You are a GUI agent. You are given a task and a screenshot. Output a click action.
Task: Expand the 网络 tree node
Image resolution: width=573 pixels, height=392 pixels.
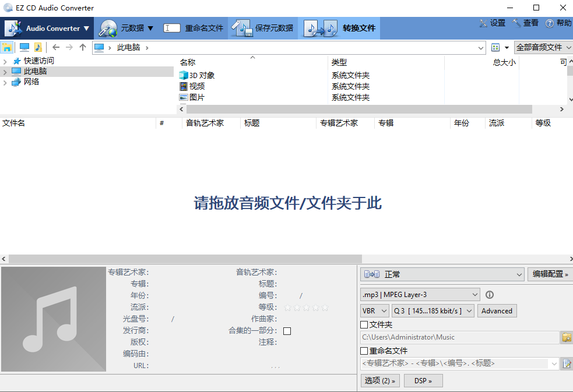click(5, 83)
